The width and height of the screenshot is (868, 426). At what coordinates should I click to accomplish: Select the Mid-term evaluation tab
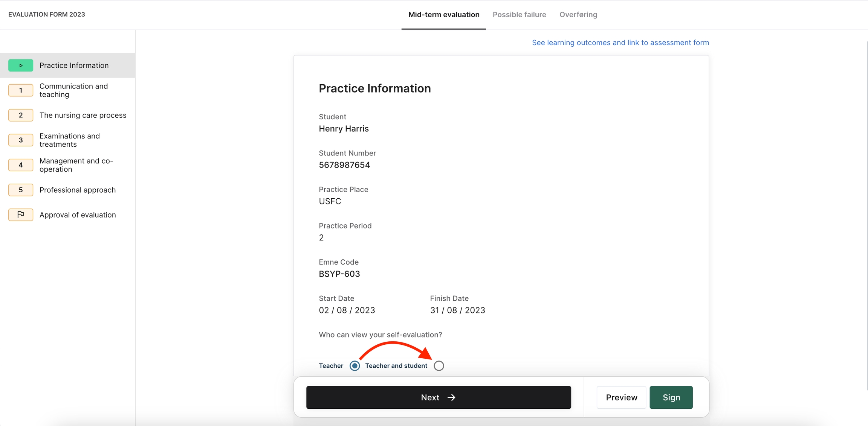click(443, 15)
